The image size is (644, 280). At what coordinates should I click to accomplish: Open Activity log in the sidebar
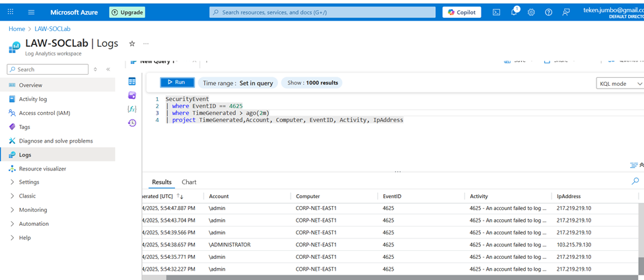pos(57,99)
